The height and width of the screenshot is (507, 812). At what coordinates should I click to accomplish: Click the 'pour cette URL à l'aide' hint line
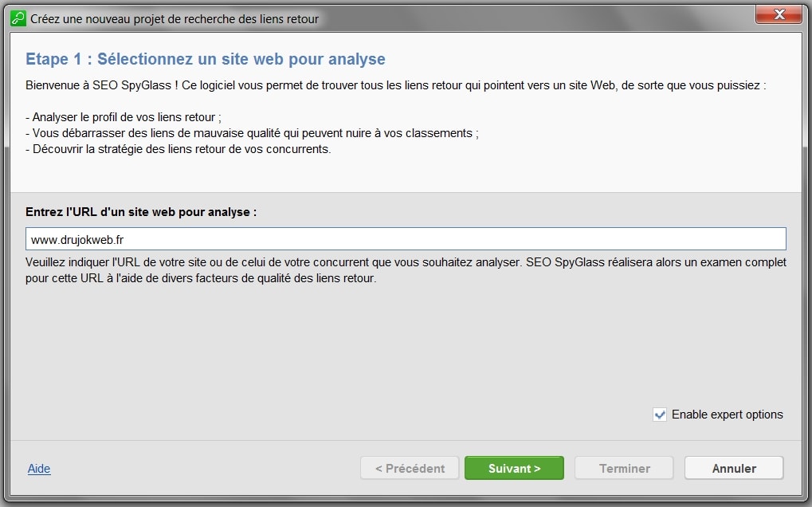tap(201, 278)
